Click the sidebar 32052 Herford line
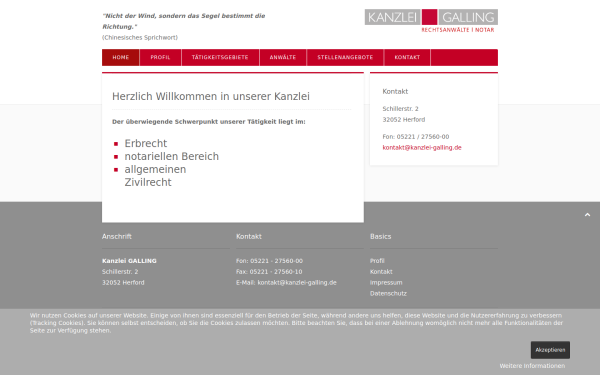600x375 pixels. point(404,120)
